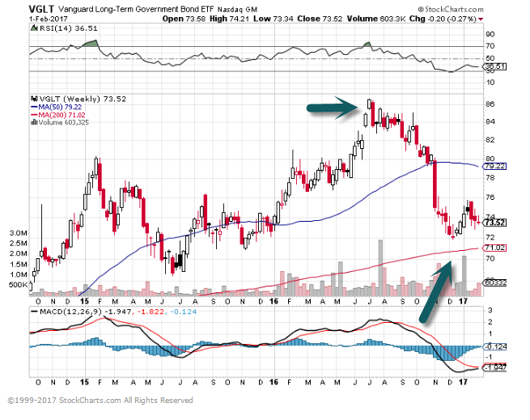Click the VGLT ticker symbol in the header
The height and width of the screenshot is (420, 530).
point(42,9)
